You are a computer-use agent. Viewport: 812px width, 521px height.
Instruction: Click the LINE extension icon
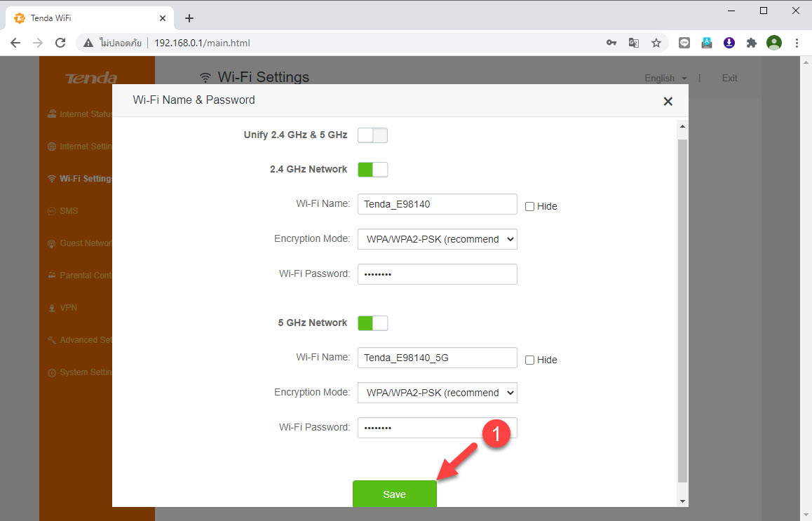684,43
